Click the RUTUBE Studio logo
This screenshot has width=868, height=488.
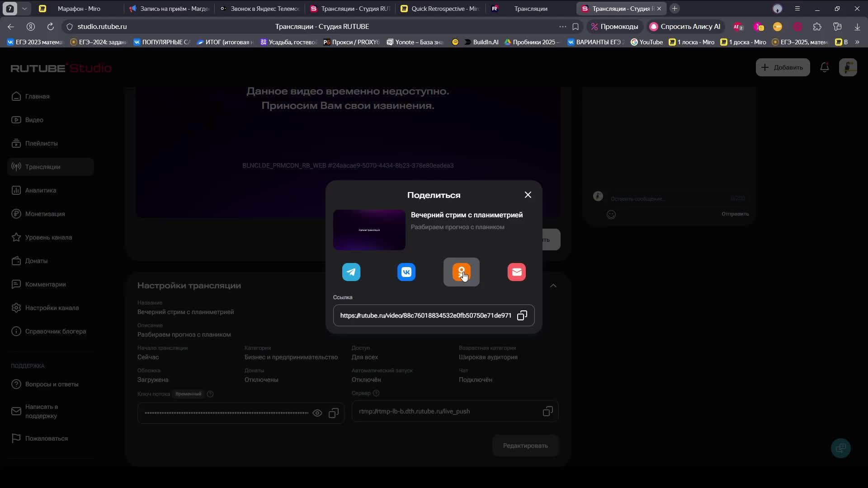pyautogui.click(x=61, y=68)
